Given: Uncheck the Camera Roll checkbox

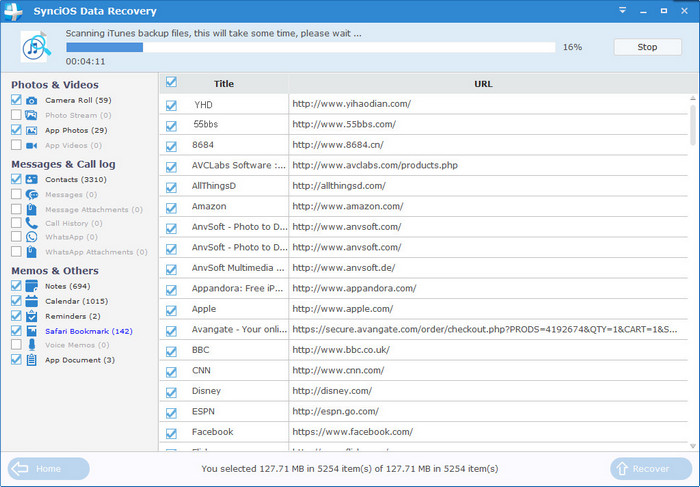Looking at the screenshot, I should click(16, 100).
